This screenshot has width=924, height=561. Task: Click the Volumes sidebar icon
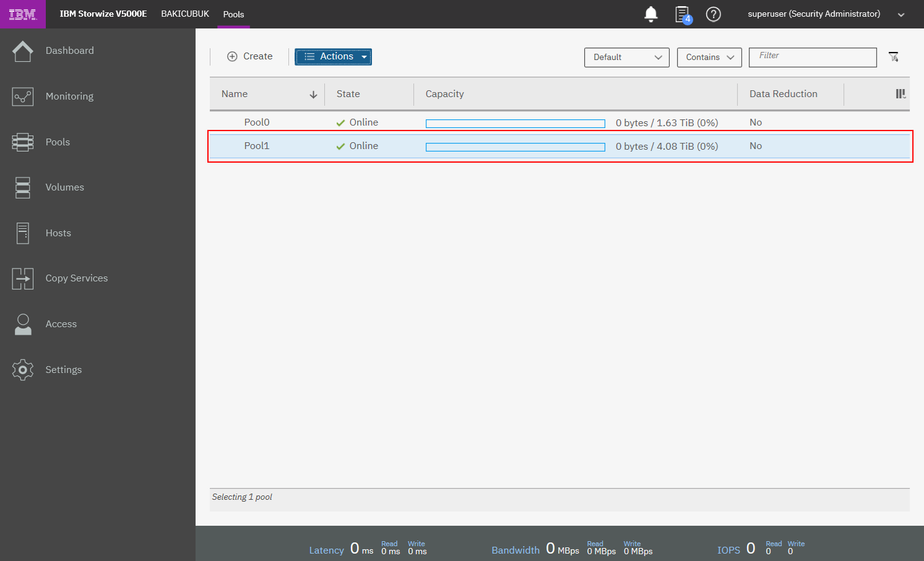tap(23, 187)
